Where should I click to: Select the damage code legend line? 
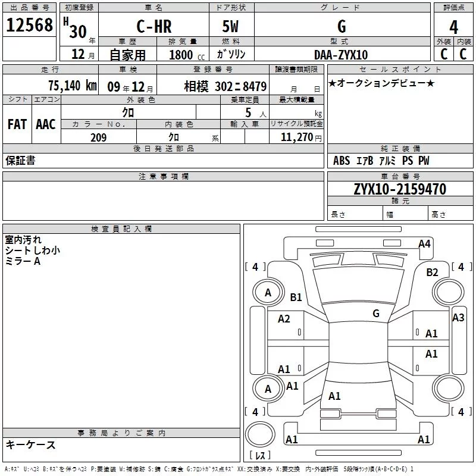(x=209, y=469)
